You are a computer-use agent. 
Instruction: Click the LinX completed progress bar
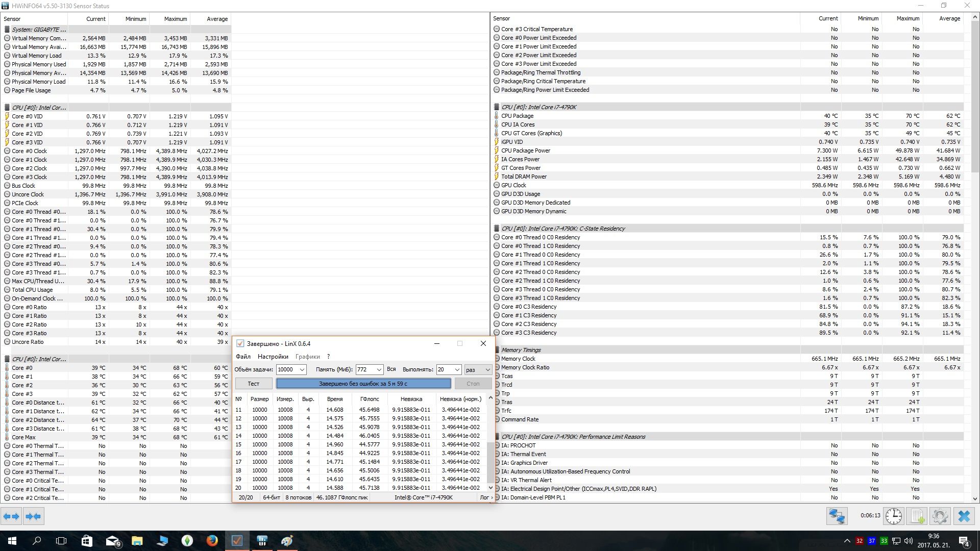point(363,384)
